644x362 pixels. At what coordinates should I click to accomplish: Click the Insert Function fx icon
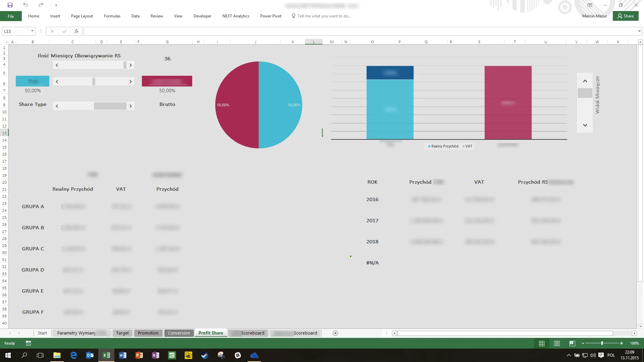pos(76,31)
